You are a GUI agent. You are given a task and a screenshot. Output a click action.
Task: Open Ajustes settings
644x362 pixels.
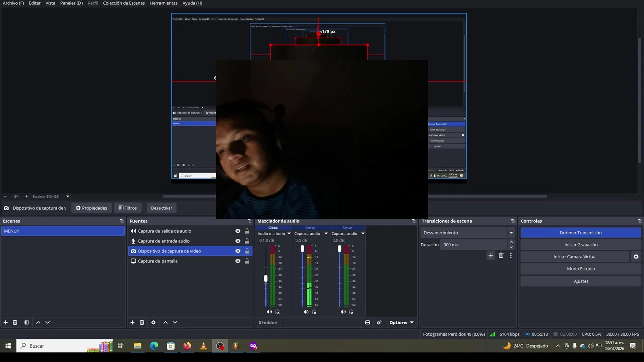pos(581,281)
